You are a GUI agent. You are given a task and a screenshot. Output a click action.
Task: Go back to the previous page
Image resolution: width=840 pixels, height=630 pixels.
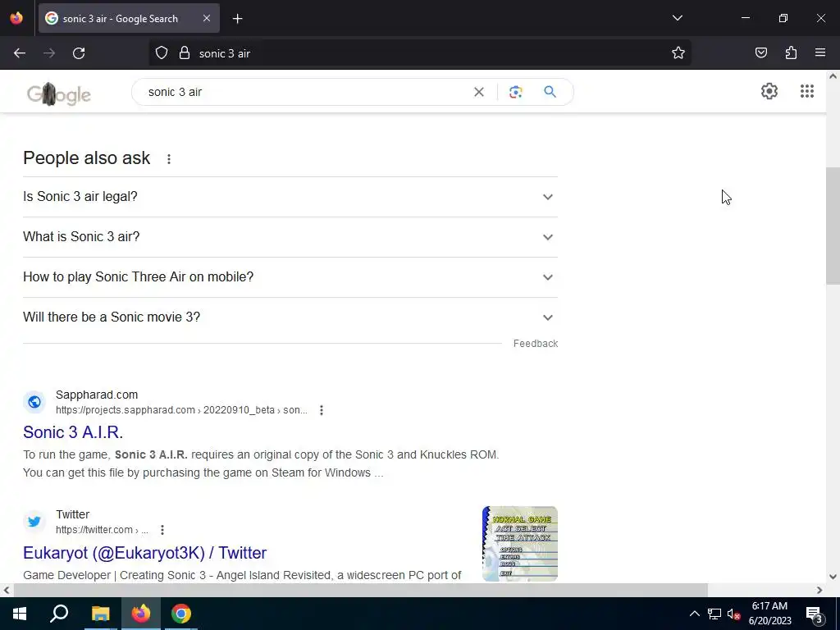[x=20, y=53]
